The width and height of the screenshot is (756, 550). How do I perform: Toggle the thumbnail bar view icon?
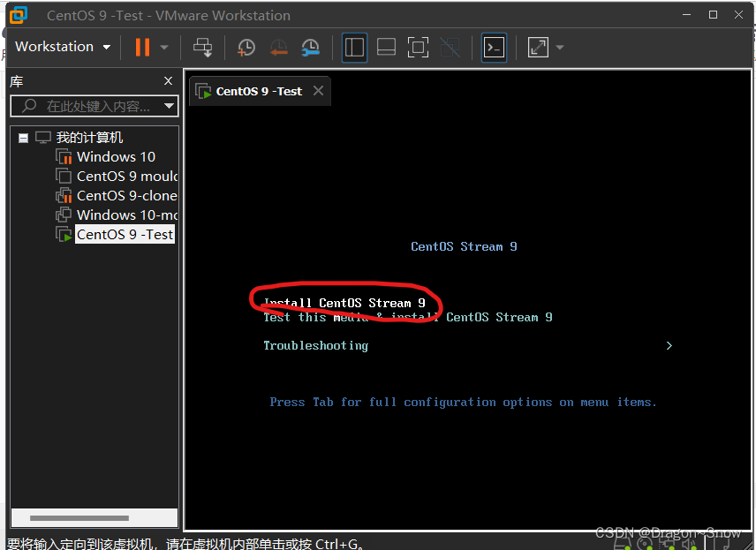point(386,48)
